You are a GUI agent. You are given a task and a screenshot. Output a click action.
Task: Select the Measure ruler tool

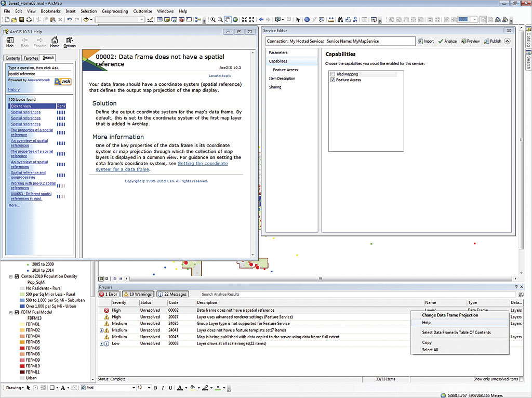331,20
